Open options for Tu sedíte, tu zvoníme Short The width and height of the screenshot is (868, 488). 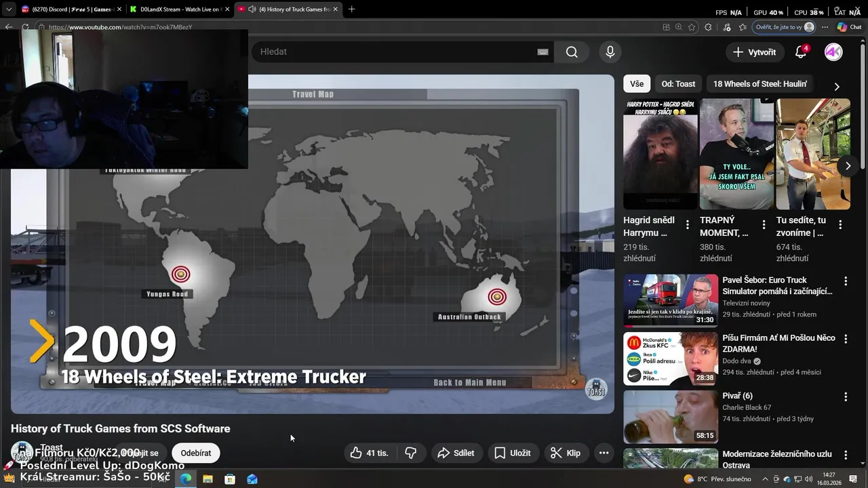click(x=840, y=224)
